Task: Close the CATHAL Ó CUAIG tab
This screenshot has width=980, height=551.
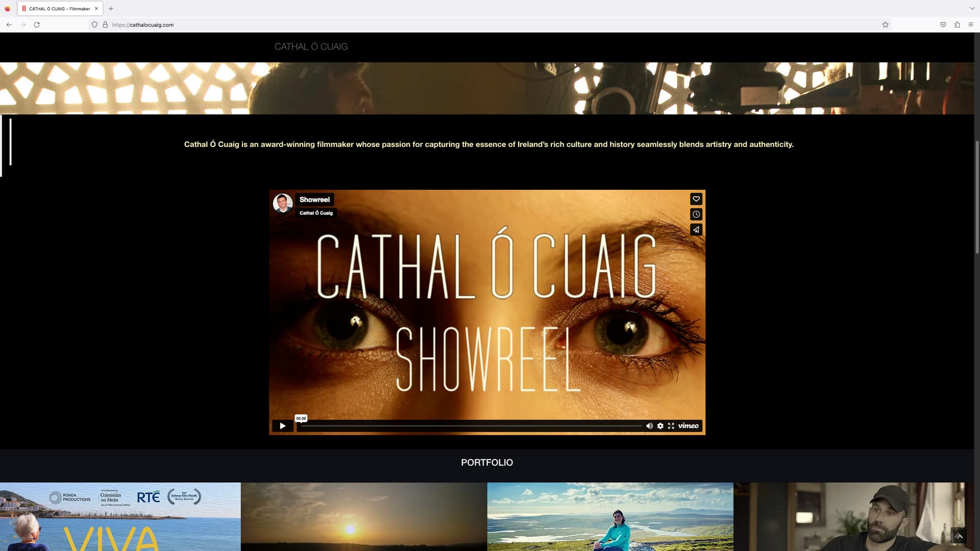Action: 96,9
